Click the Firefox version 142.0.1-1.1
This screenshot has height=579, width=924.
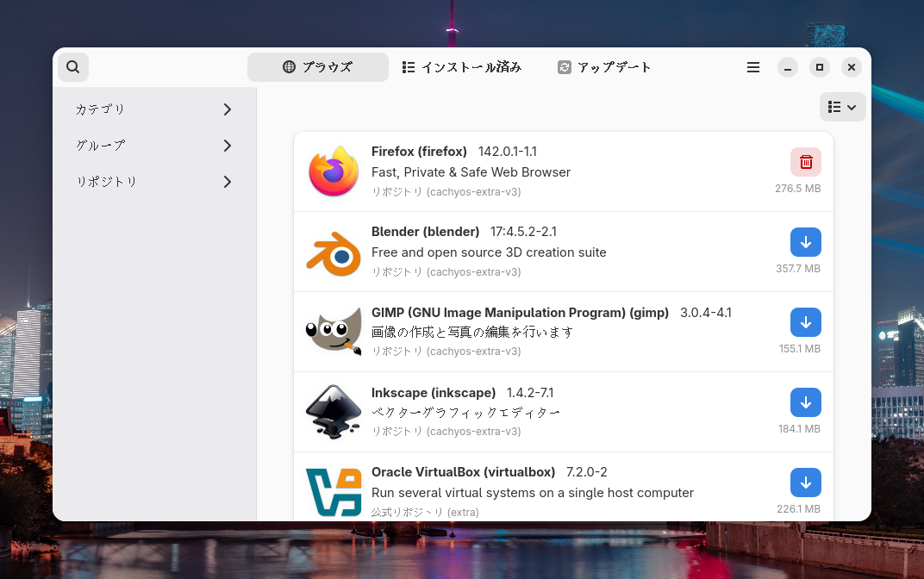click(x=508, y=152)
